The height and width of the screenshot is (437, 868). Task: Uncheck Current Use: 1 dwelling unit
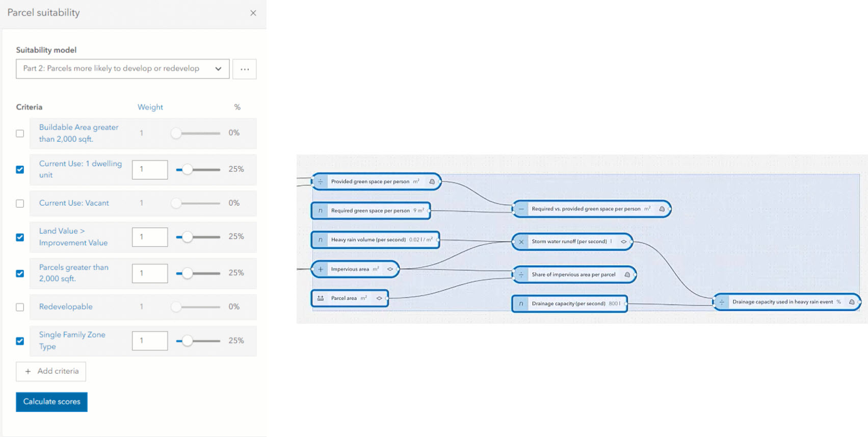point(20,170)
